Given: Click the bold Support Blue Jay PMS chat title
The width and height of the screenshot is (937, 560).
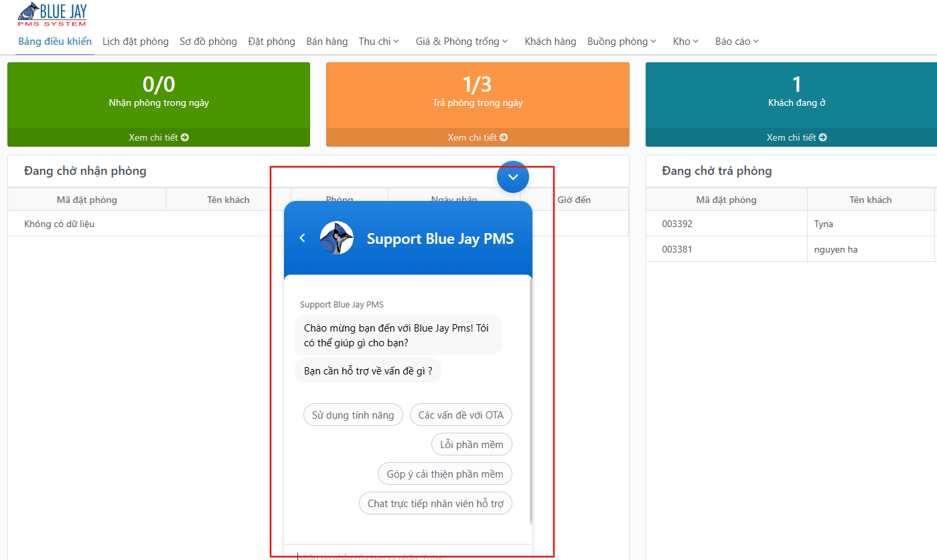Looking at the screenshot, I should coord(440,238).
